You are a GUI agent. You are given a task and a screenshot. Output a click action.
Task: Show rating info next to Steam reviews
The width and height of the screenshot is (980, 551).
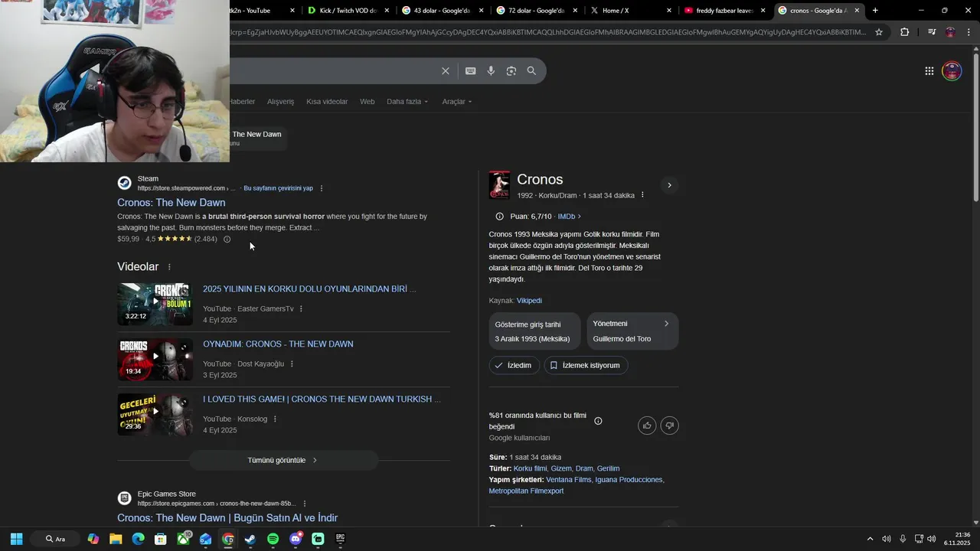[x=227, y=240]
